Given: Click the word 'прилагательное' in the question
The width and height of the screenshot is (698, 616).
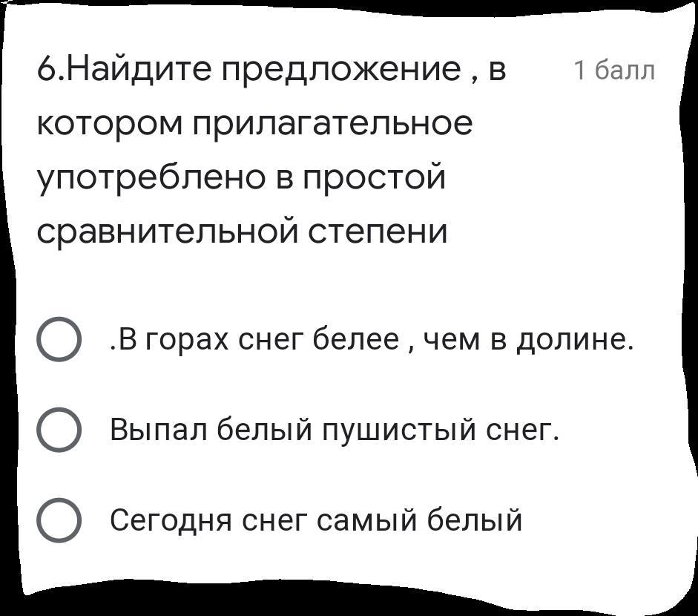Looking at the screenshot, I should click(332, 124).
